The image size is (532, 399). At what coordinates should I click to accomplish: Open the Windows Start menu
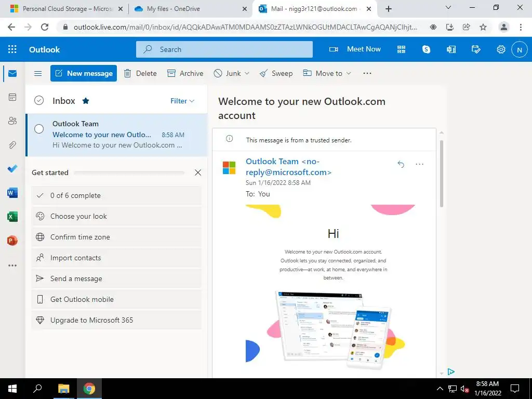[12, 389]
